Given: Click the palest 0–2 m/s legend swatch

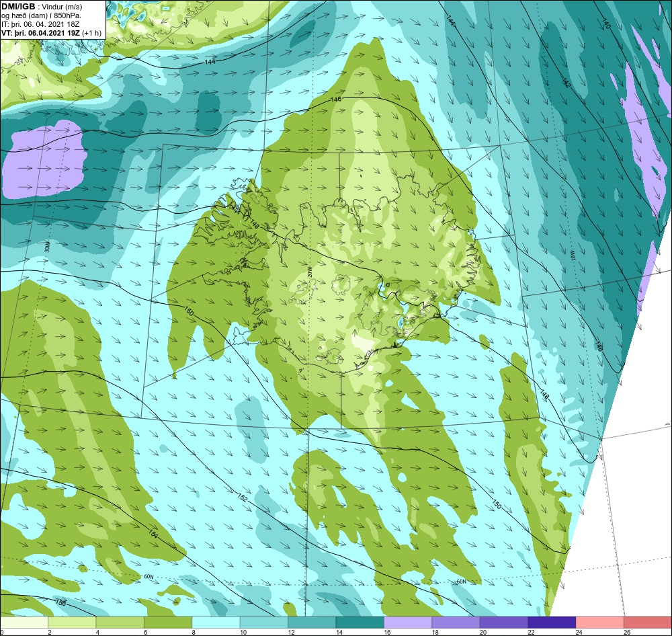Looking at the screenshot, I should click(x=24, y=623).
